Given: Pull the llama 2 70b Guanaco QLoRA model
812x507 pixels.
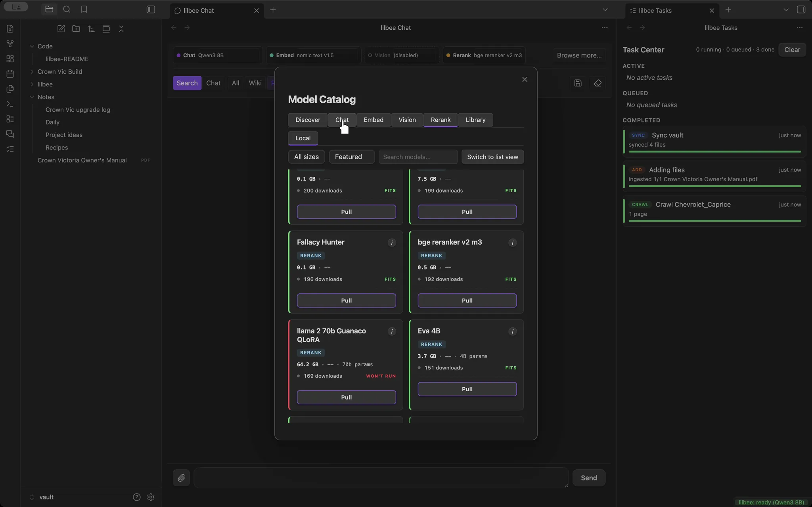Looking at the screenshot, I should [x=346, y=397].
